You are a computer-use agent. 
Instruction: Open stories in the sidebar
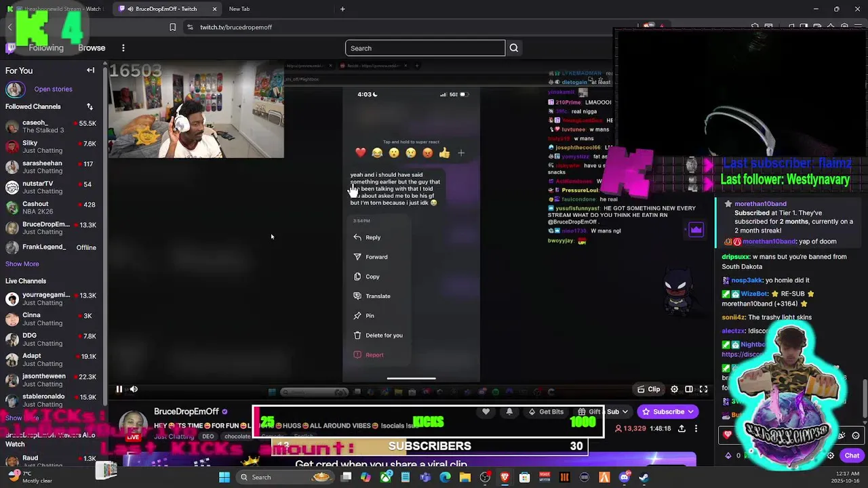pyautogui.click(x=53, y=89)
